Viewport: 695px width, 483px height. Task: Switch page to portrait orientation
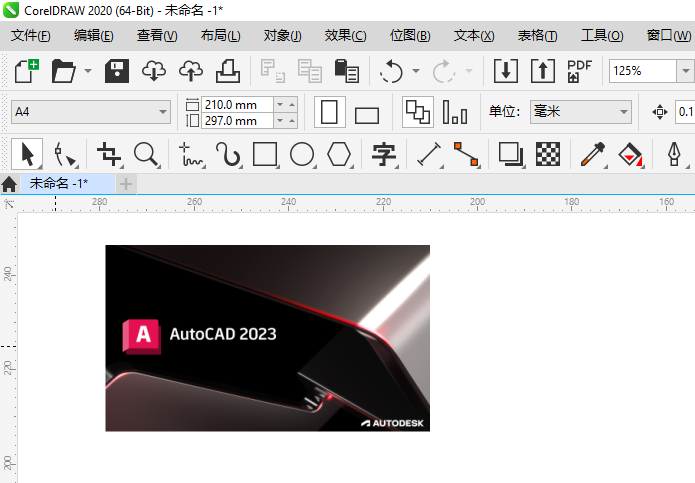click(329, 112)
